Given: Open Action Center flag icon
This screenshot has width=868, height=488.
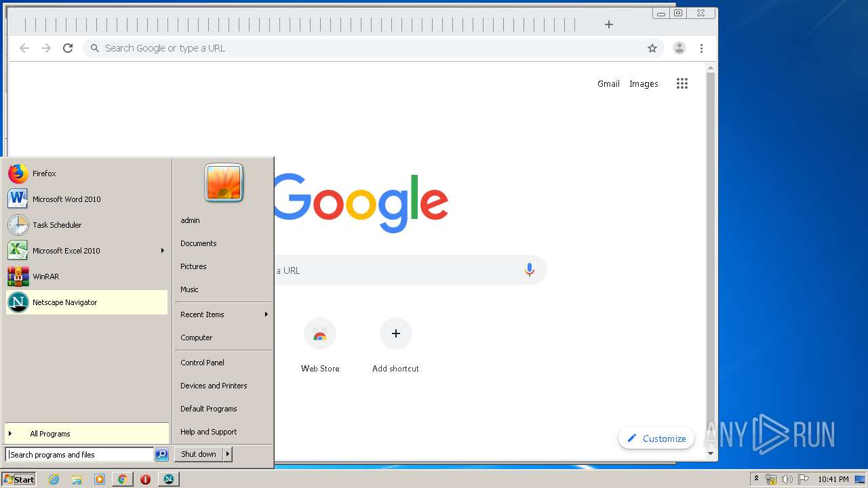Looking at the screenshot, I should 804,479.
